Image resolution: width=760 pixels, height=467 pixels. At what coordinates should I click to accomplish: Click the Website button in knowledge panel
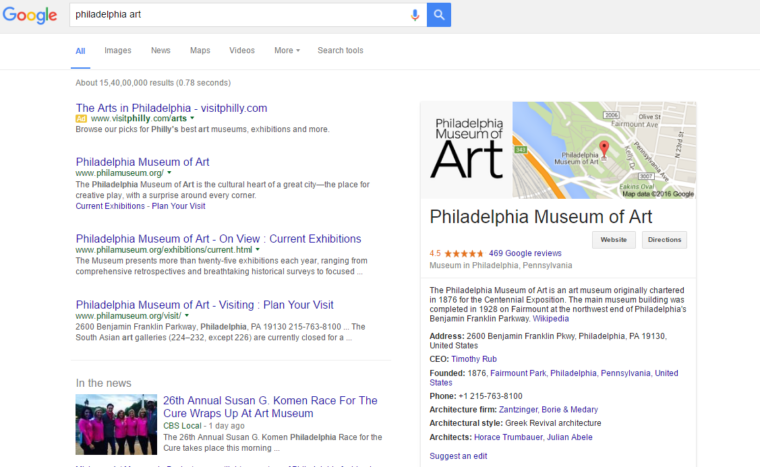point(614,240)
